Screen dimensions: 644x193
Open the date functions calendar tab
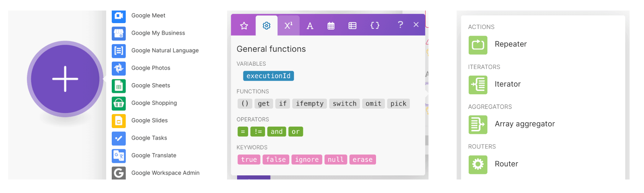tap(331, 26)
